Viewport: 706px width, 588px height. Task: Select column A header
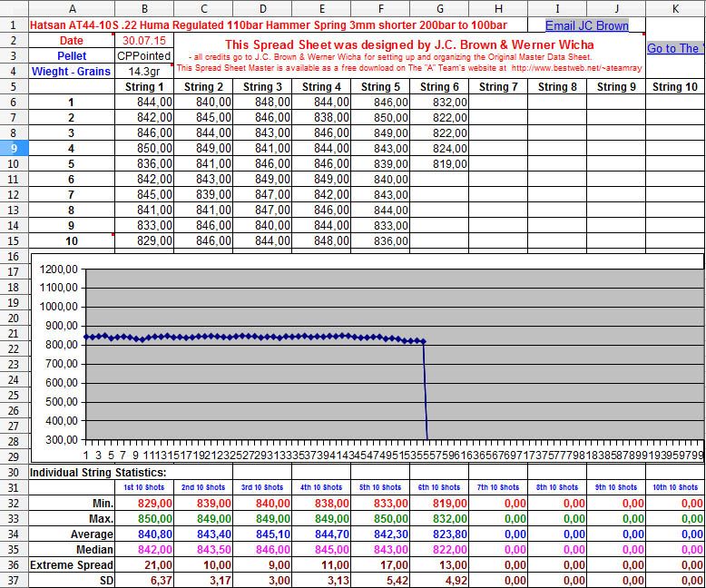[72, 8]
